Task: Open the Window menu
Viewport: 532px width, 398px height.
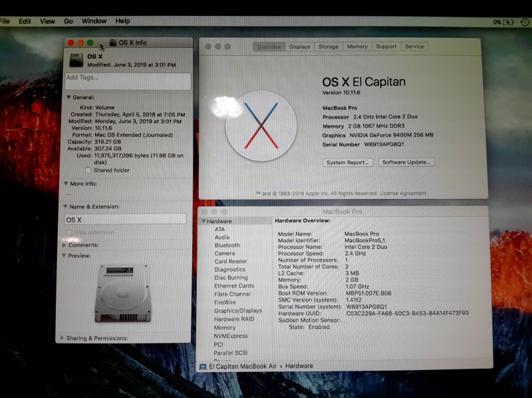Action: click(x=94, y=21)
